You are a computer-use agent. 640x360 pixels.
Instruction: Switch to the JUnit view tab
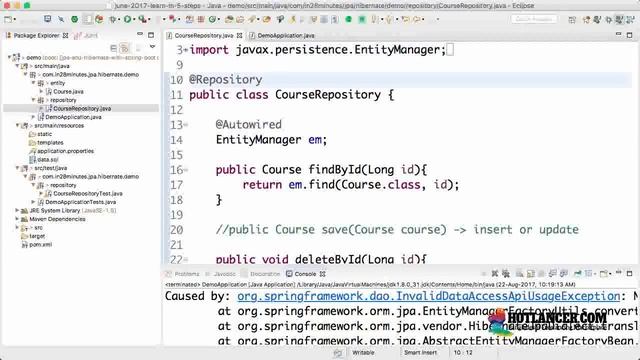87,36
